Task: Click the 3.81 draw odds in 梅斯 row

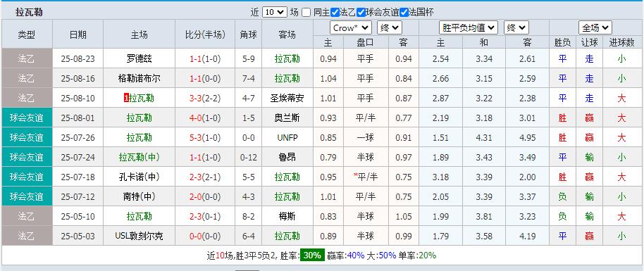Action: pos(484,216)
